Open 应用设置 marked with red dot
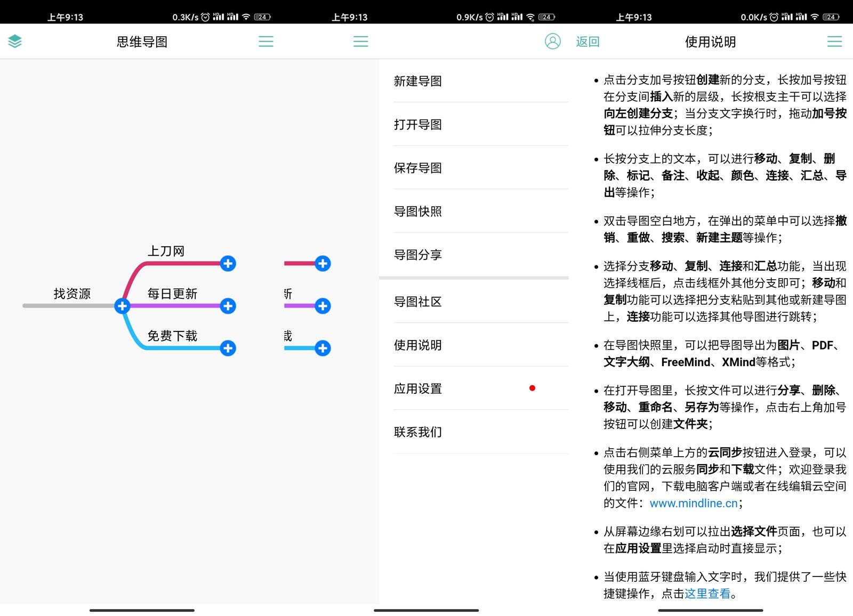This screenshot has width=853, height=616. tap(419, 388)
